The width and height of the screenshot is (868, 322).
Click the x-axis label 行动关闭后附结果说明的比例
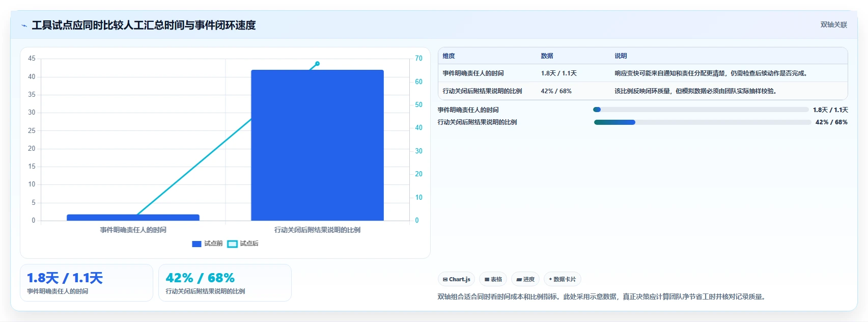click(x=317, y=230)
